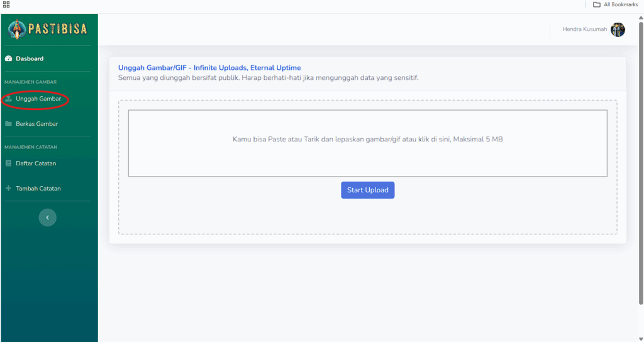Click the Start Upload button
This screenshot has height=342, width=644.
click(367, 190)
